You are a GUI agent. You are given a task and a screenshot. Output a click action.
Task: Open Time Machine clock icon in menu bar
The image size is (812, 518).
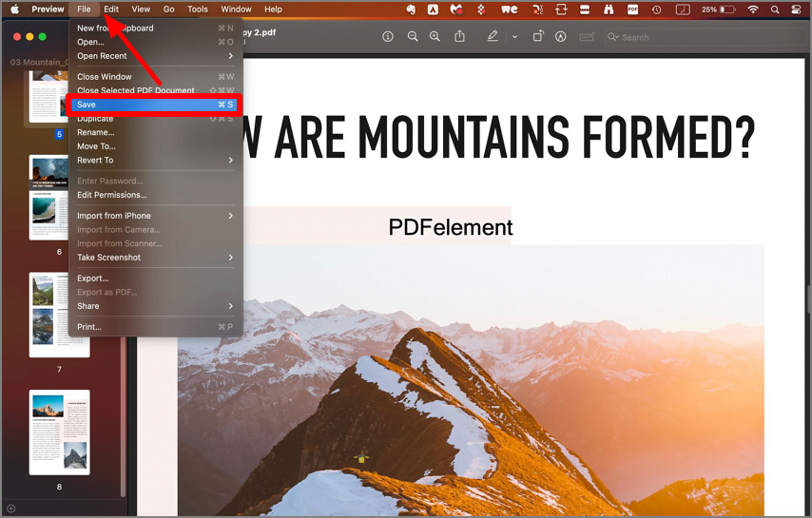click(x=657, y=10)
